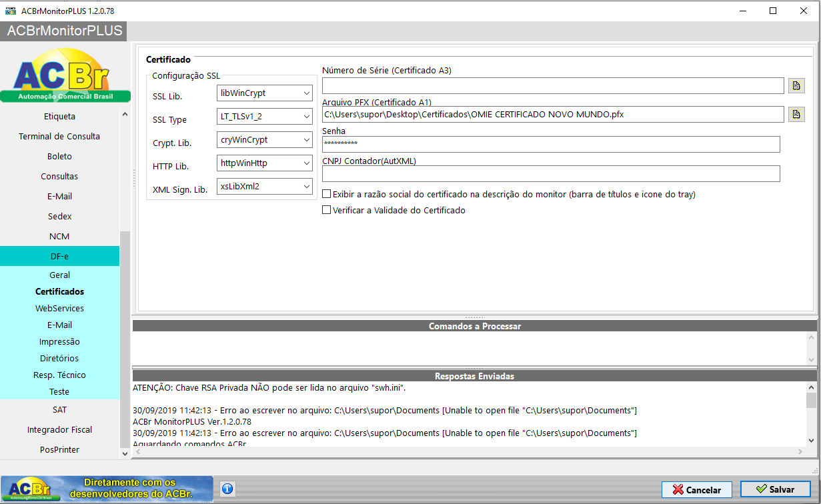Click the Comandos a Processar header

[x=474, y=326]
